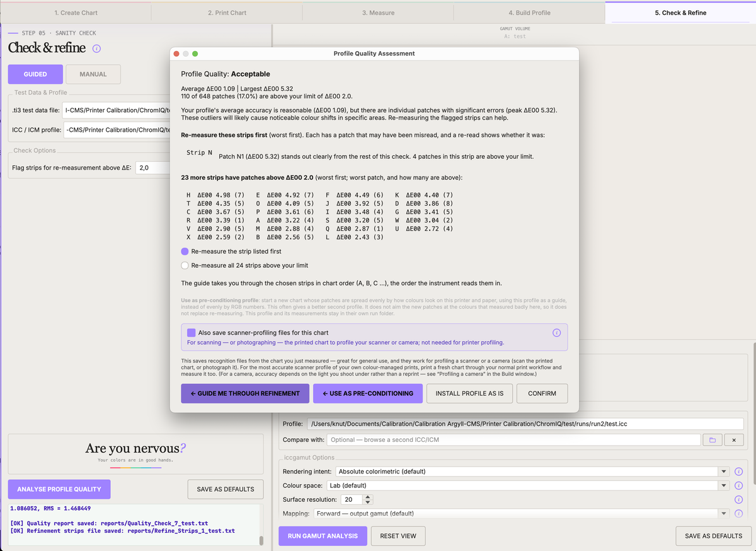
Task: Go to the 1. Create Chart tab
Action: pyautogui.click(x=76, y=13)
